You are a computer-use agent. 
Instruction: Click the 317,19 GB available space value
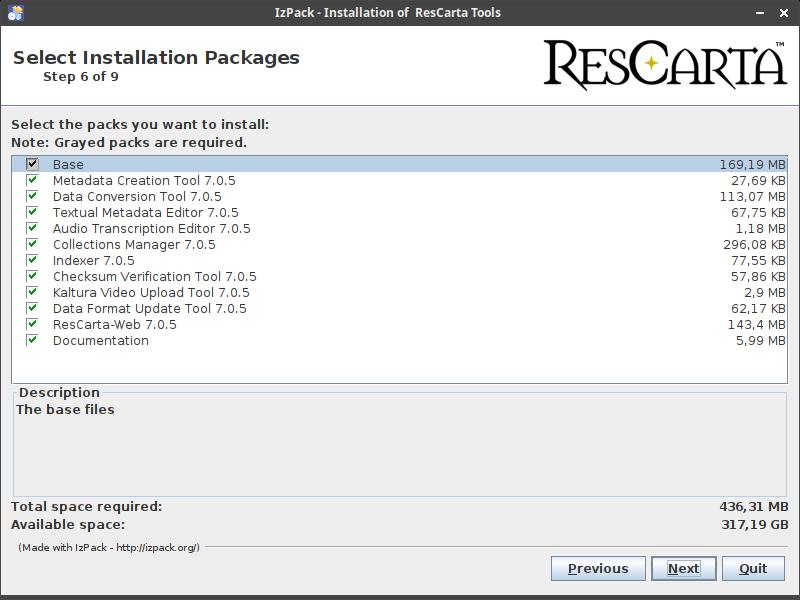(755, 524)
